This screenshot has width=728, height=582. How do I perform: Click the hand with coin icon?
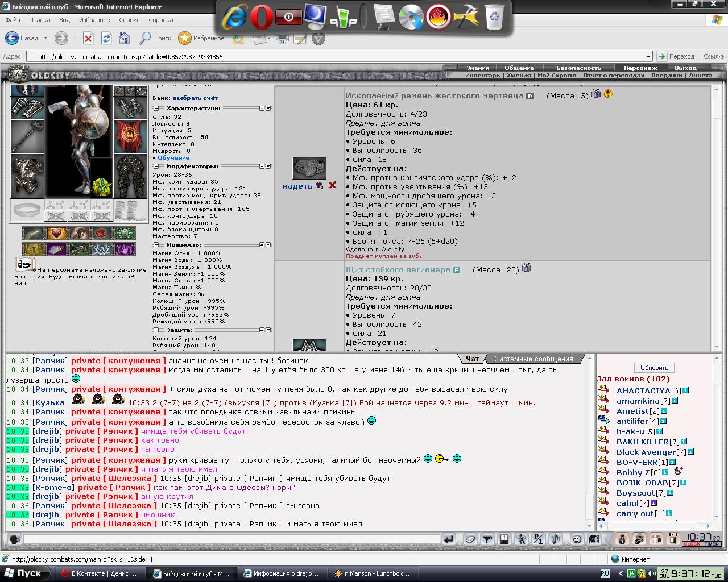tap(639, 539)
